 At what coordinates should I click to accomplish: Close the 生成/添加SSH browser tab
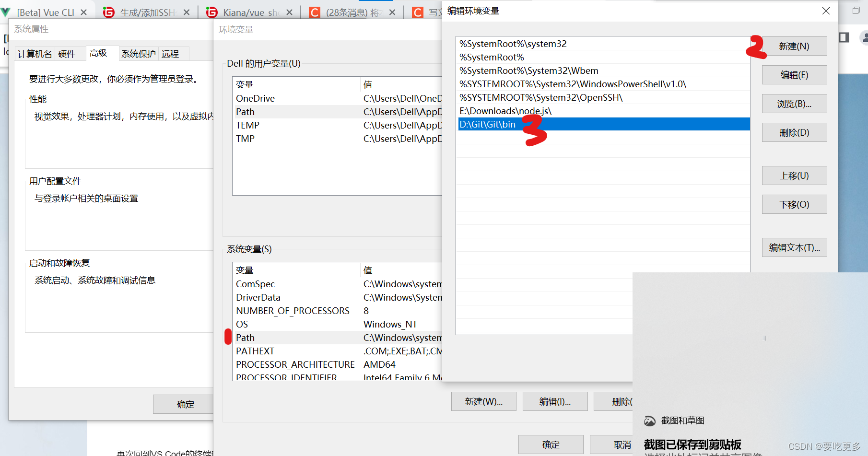pyautogui.click(x=187, y=12)
